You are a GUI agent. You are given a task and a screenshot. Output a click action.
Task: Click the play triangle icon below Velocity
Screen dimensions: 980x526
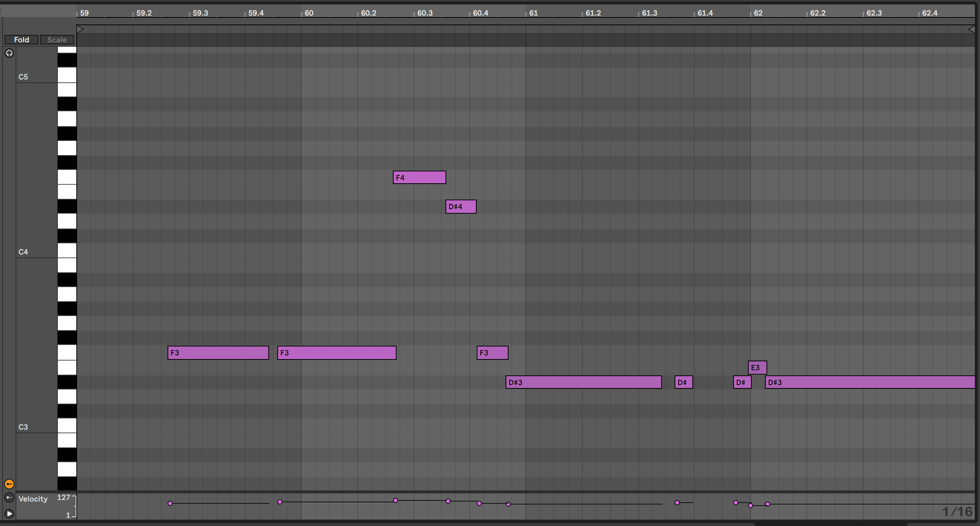click(9, 513)
